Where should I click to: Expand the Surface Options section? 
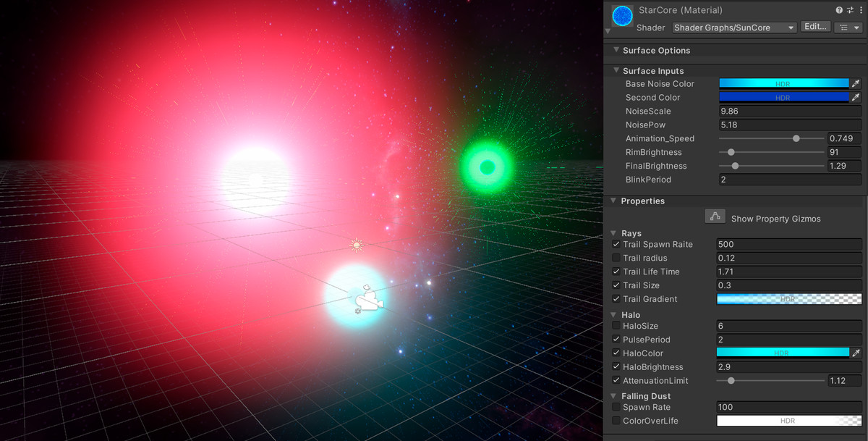coord(616,50)
